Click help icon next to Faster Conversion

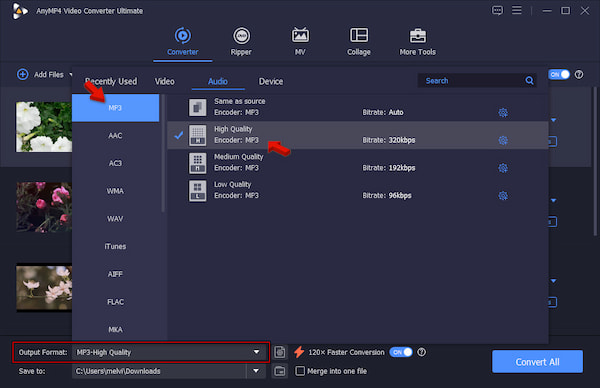421,352
